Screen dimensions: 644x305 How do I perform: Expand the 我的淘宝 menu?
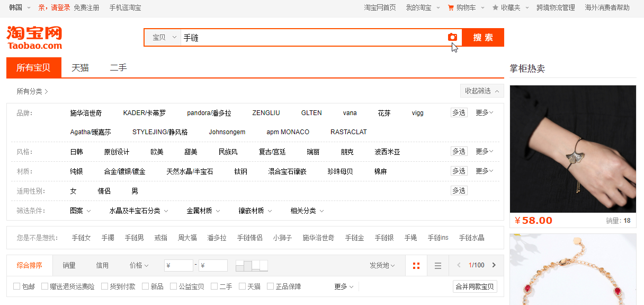[423, 7]
